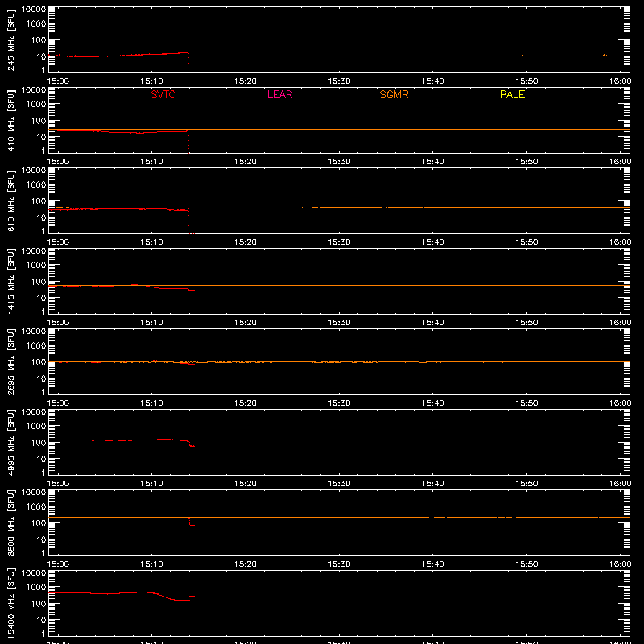This screenshot has height=644, width=644.
Task: Select the 410 MHz [SFU] axis title
Action: pyautogui.click(x=11, y=120)
